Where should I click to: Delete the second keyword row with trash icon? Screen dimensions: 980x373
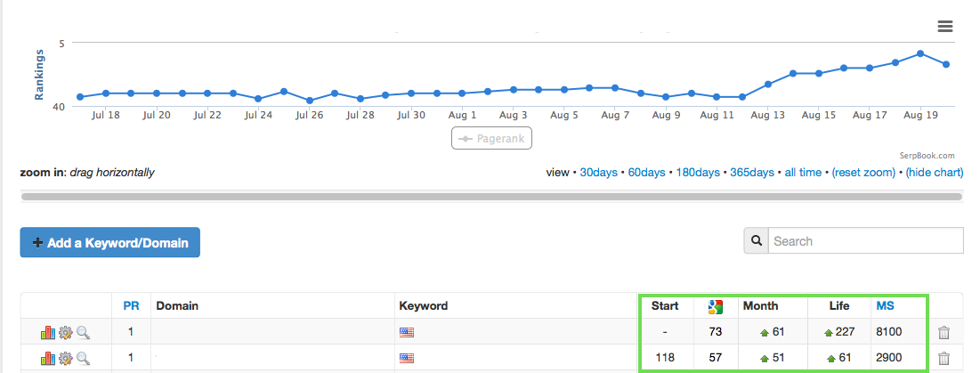(944, 358)
